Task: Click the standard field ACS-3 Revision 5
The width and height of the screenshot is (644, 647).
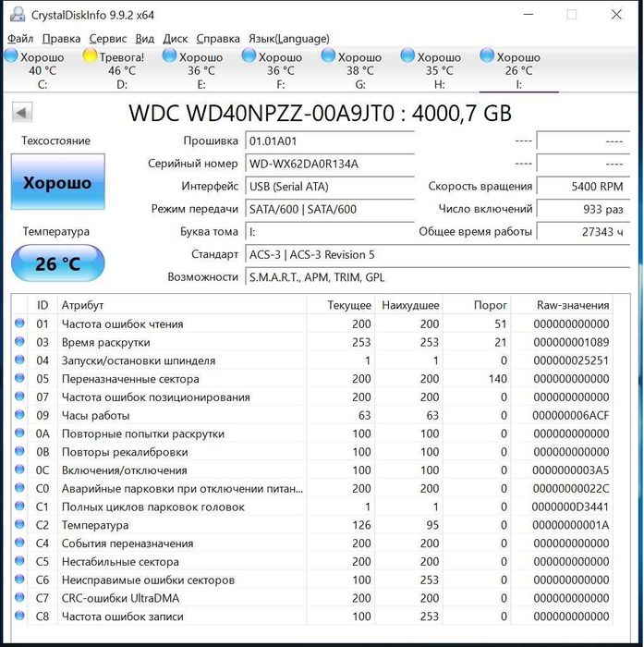Action: 438,254
